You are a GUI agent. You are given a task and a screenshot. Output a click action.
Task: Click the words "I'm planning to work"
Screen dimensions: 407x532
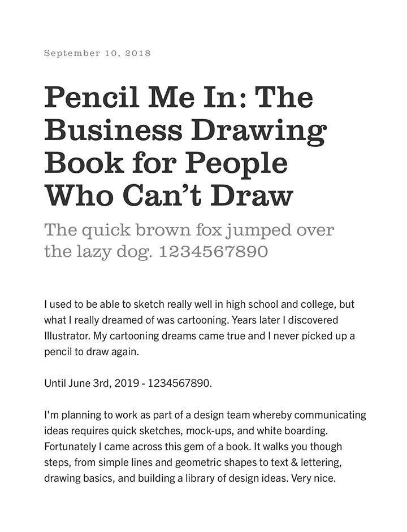pyautogui.click(x=88, y=415)
